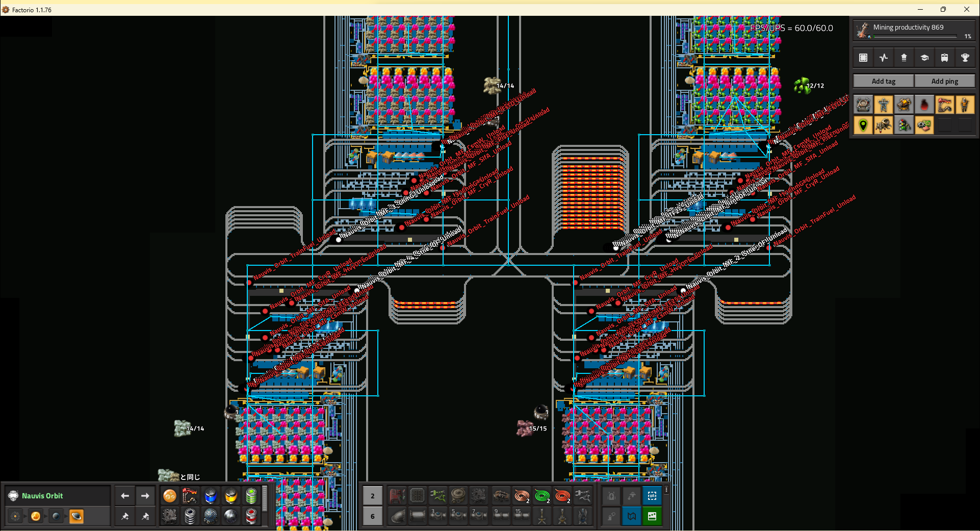Open tips and tricks graduation cap

click(x=924, y=58)
